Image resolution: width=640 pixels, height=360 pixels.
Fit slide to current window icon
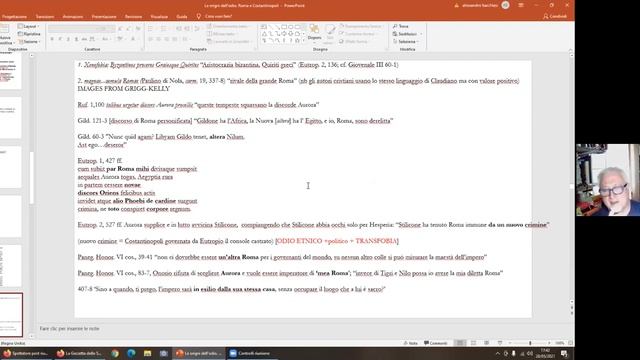coord(571,343)
